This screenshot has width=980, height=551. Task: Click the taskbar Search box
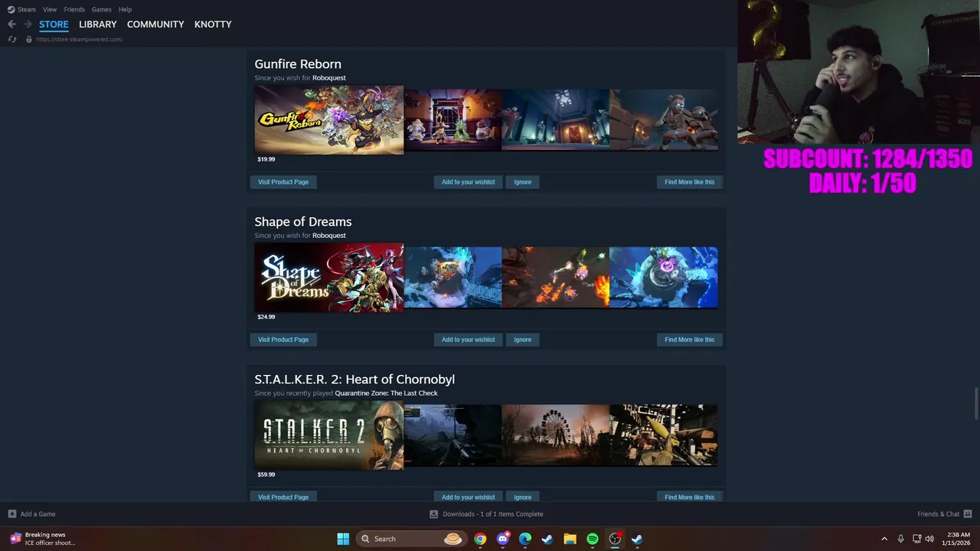click(x=411, y=539)
